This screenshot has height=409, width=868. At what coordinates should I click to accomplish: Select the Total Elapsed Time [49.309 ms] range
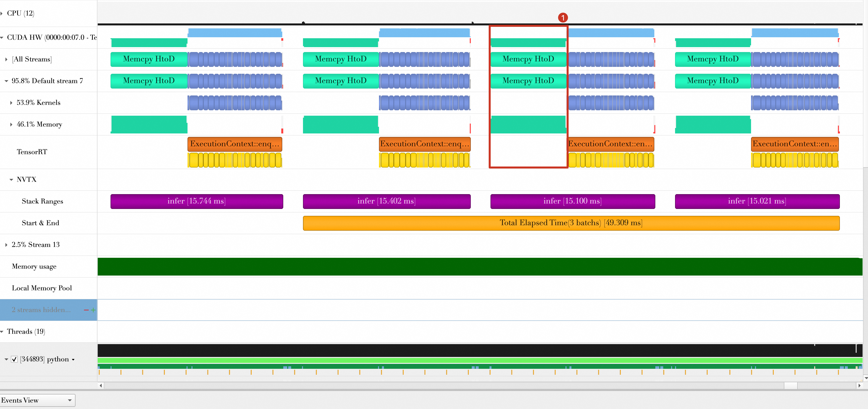pos(571,223)
